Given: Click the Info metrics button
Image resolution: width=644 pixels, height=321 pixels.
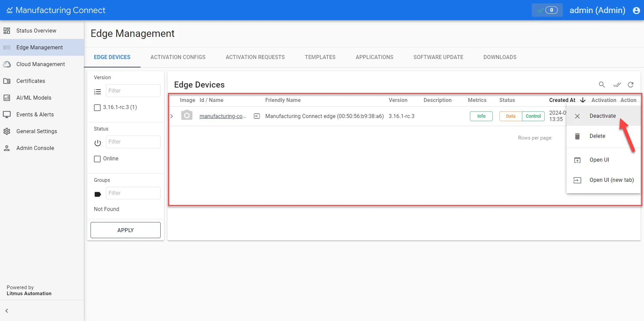Looking at the screenshot, I should [x=481, y=116].
